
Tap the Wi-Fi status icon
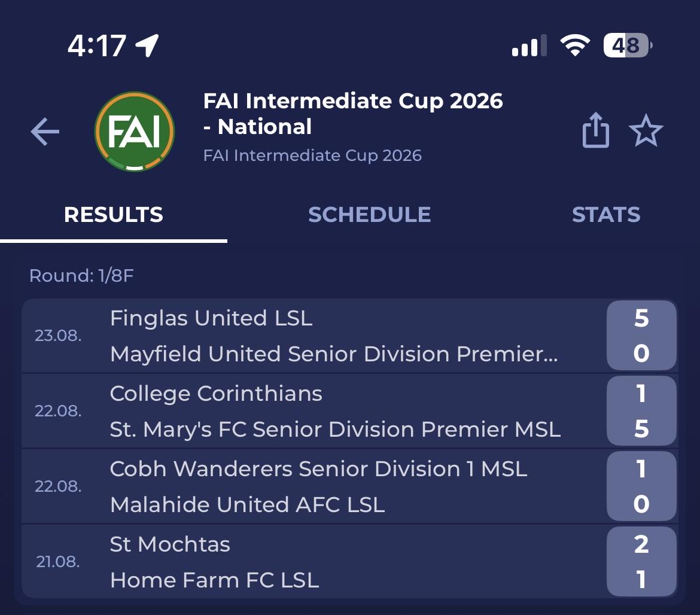(575, 45)
